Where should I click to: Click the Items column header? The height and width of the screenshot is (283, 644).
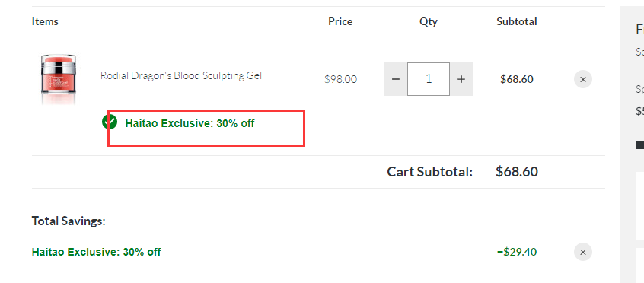coord(45,21)
